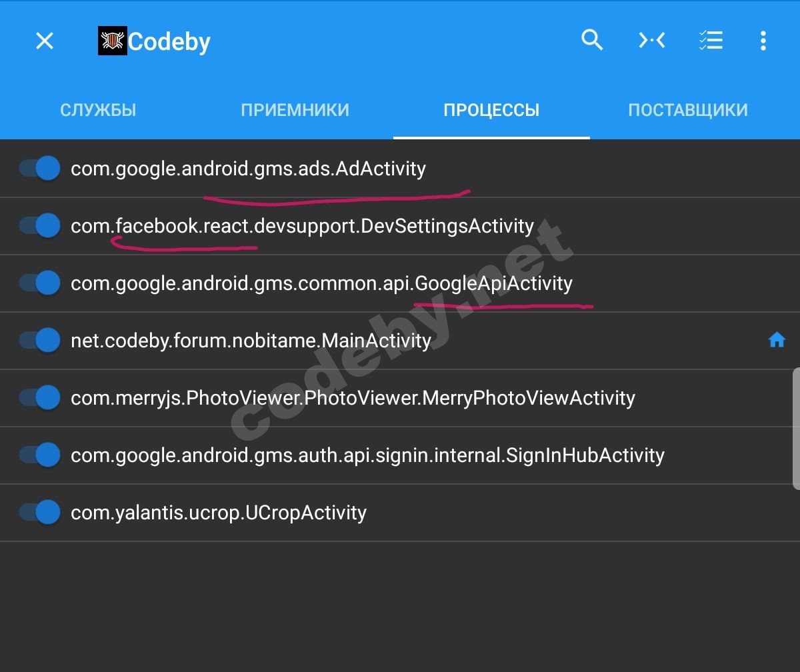Image resolution: width=800 pixels, height=672 pixels.
Task: Open the Поставщики tab
Action: click(688, 110)
